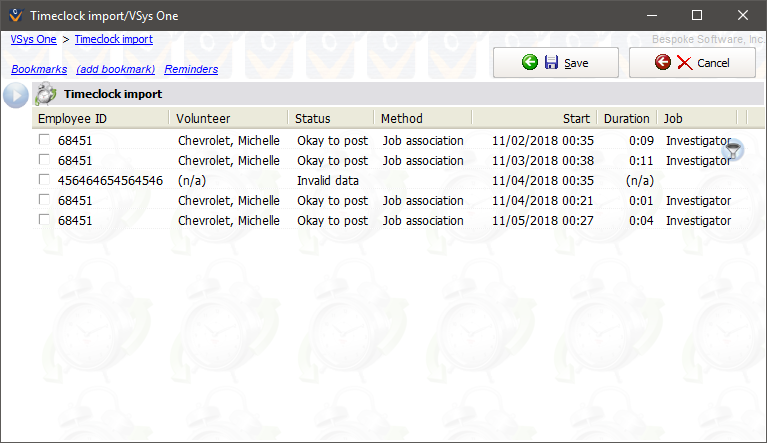
Task: Click the VSys One app icon in title bar
Action: (x=14, y=15)
